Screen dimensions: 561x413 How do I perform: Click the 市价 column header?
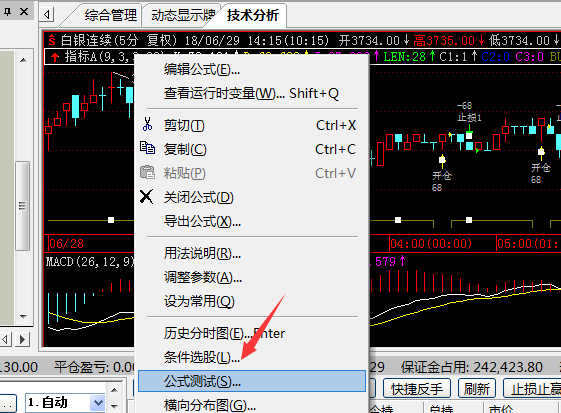(x=501, y=409)
